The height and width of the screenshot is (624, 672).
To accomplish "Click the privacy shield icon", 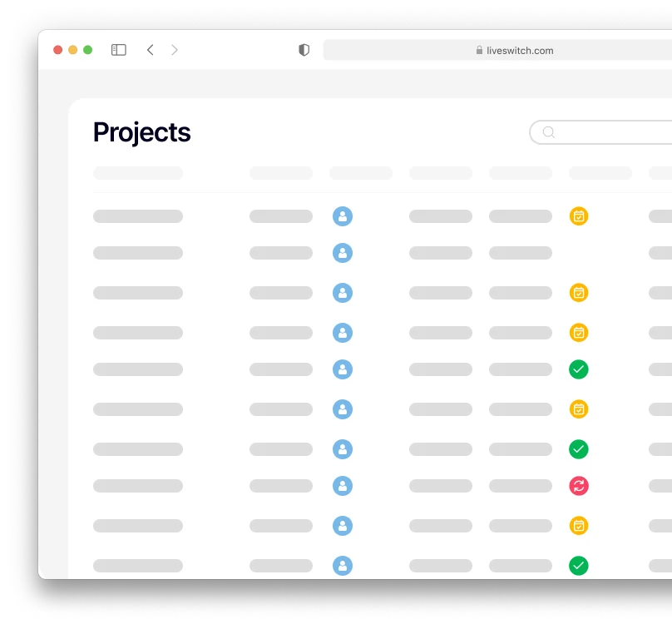I will tap(304, 50).
